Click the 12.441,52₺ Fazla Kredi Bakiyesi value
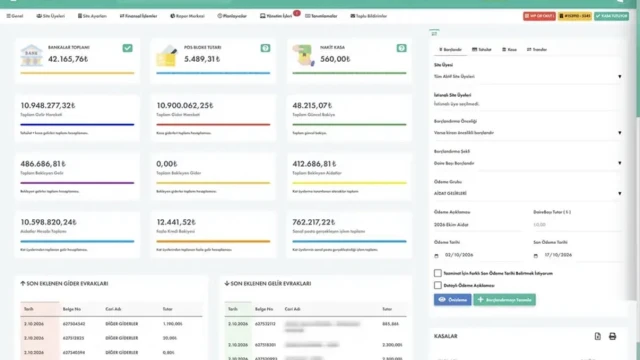Screen dimensions: 640x360 coord(176,222)
